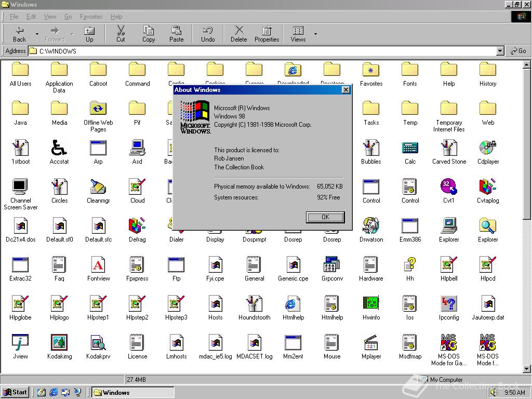The height and width of the screenshot is (399, 532).
Task: Click the Cut toolbar icon
Action: [x=121, y=34]
